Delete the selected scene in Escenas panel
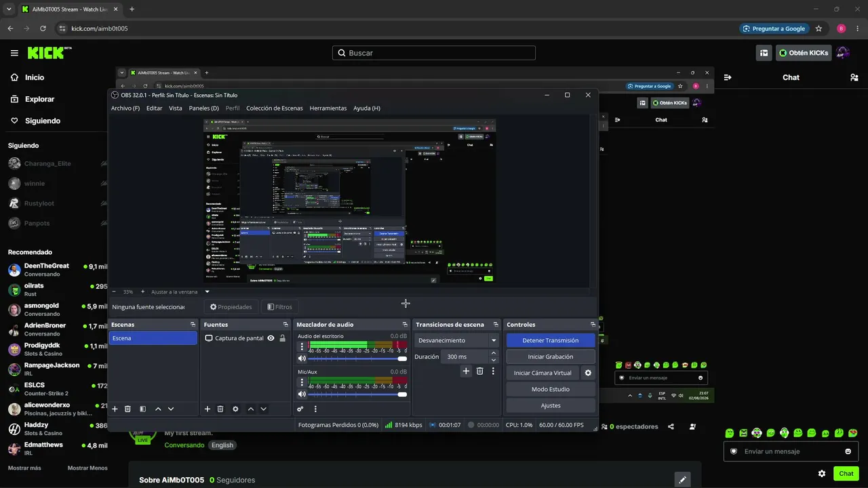 click(127, 409)
